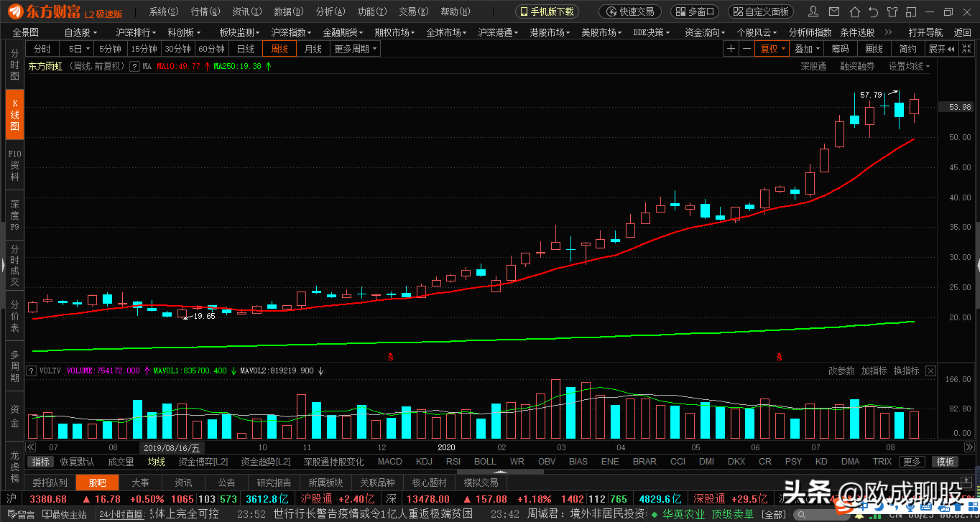The image size is (980, 522).
Task: Click 改参数 to modify parameters
Action: click(x=841, y=371)
